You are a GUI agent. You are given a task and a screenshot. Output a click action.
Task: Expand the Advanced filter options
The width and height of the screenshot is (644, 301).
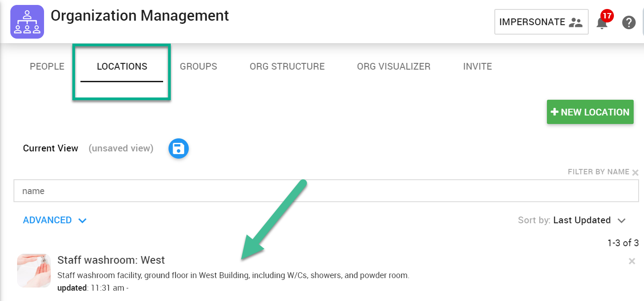click(x=54, y=220)
